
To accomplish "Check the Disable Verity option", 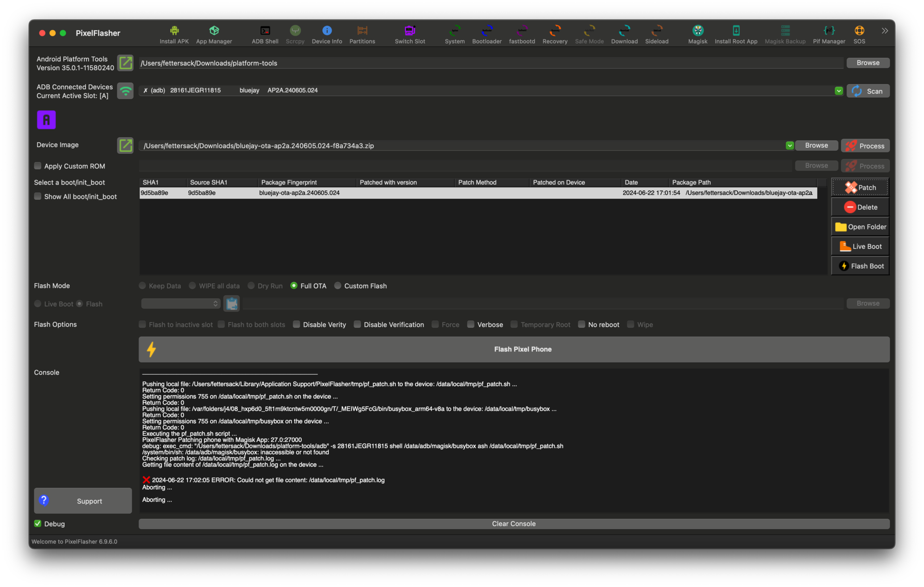I will [x=296, y=325].
